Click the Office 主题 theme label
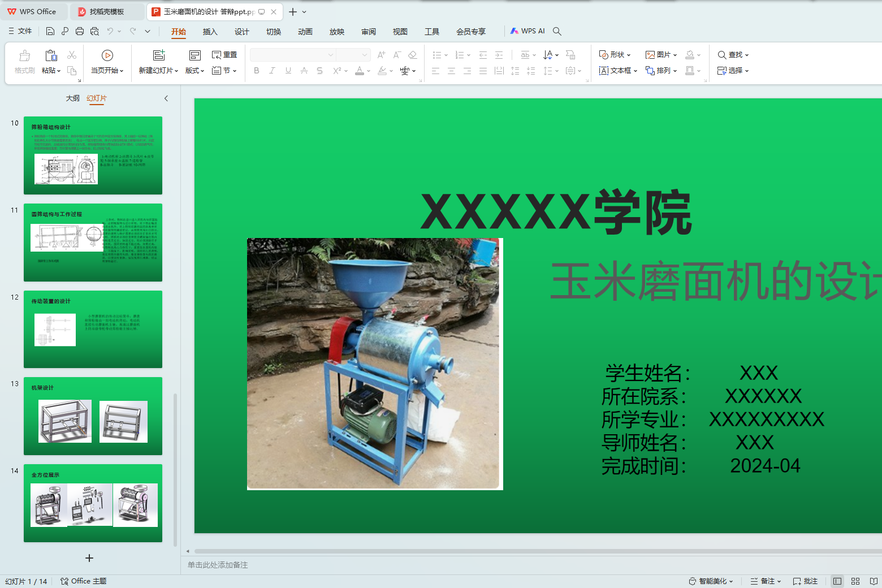The height and width of the screenshot is (588, 882). pos(84,581)
